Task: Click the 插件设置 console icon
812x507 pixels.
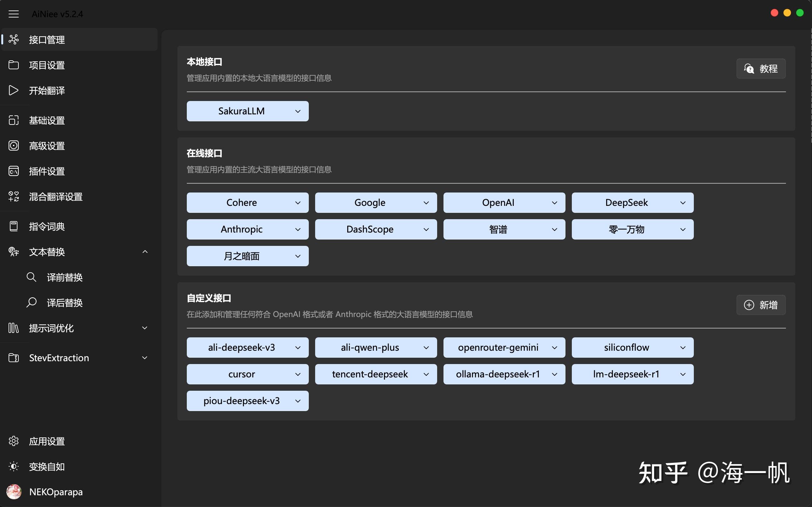Action: point(13,171)
